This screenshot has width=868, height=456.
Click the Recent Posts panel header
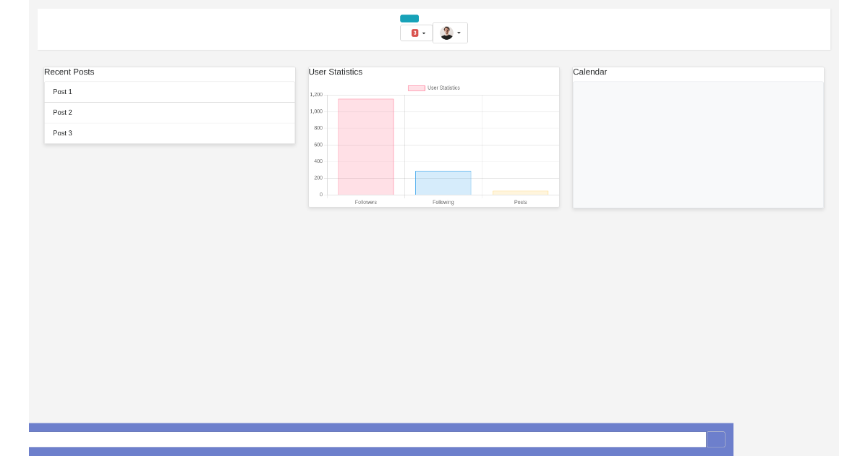click(69, 72)
